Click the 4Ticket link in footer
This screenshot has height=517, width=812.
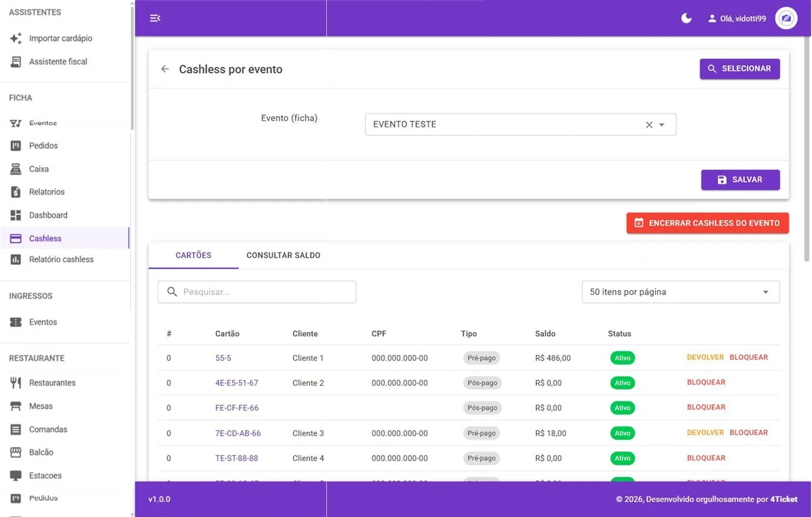coord(784,499)
